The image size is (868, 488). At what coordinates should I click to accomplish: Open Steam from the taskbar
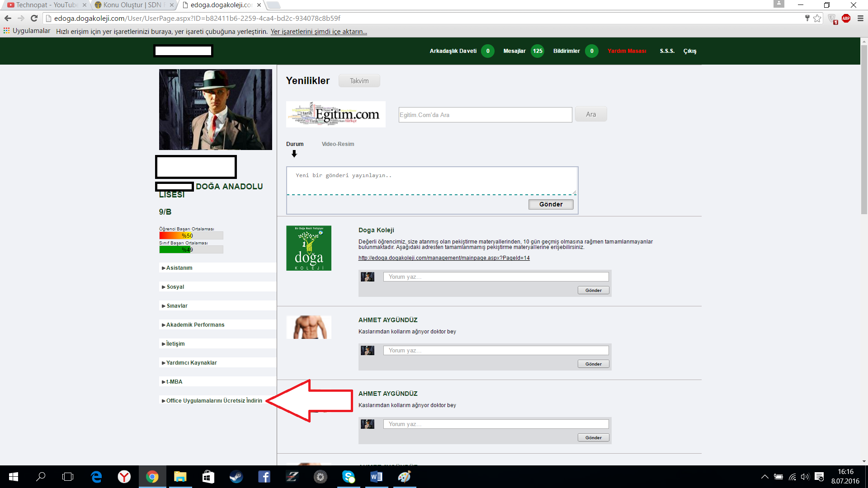pos(236,477)
